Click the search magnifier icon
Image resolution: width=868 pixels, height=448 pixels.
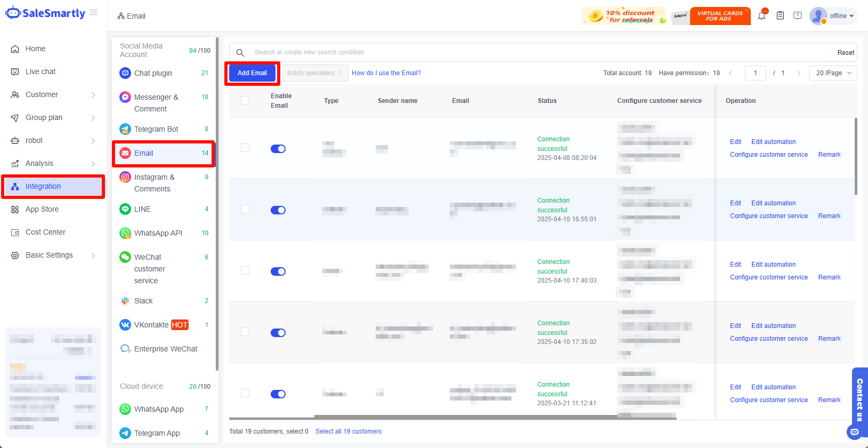click(240, 52)
